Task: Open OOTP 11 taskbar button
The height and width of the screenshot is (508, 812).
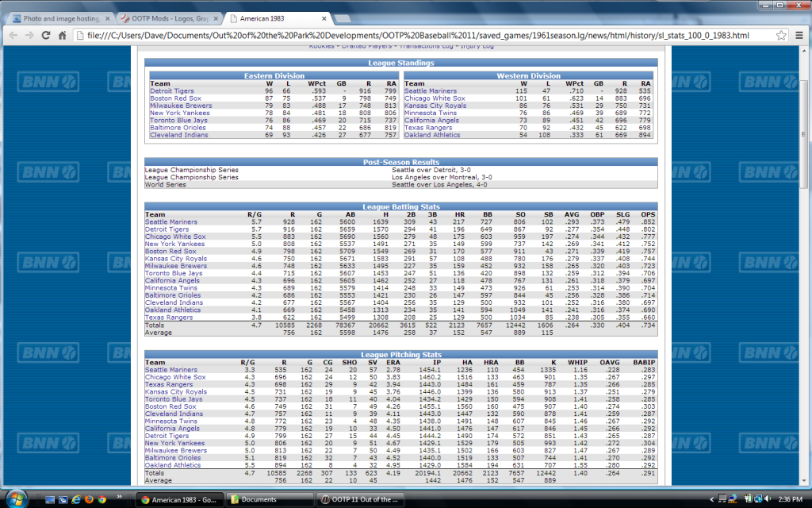Action: coord(361,500)
